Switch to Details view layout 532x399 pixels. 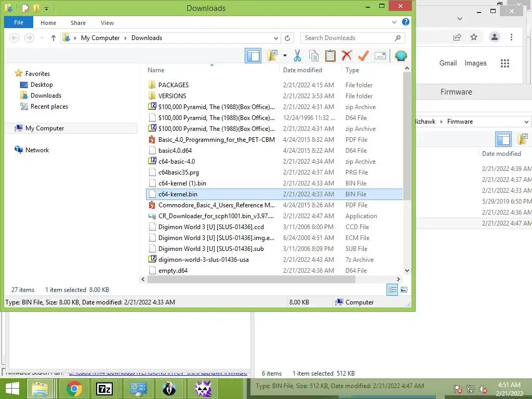point(392,289)
